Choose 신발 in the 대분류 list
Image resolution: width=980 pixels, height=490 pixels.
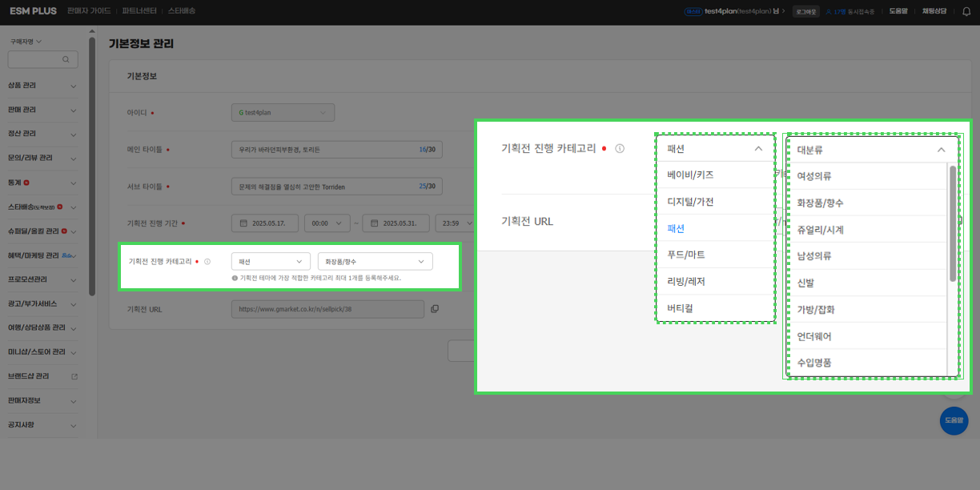866,283
